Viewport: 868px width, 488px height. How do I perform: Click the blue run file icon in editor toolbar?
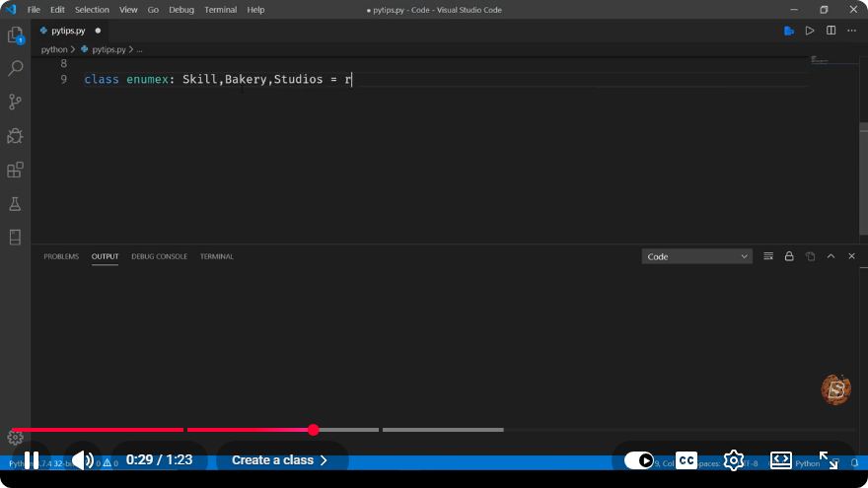click(789, 31)
